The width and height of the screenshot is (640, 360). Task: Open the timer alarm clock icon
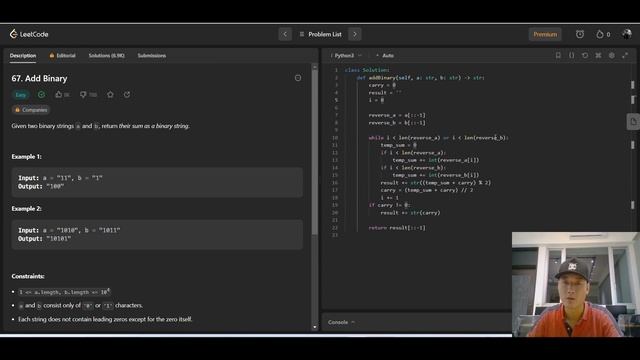pos(580,34)
